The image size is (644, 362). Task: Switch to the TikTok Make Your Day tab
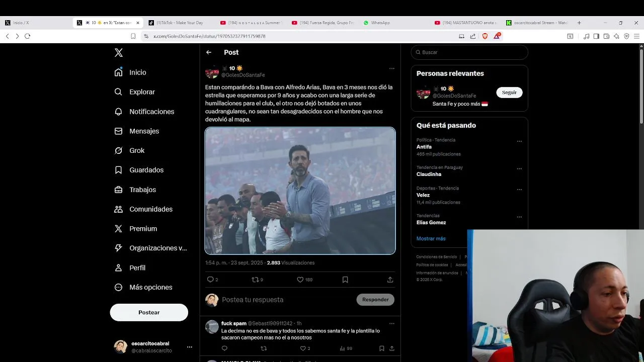tap(179, 23)
